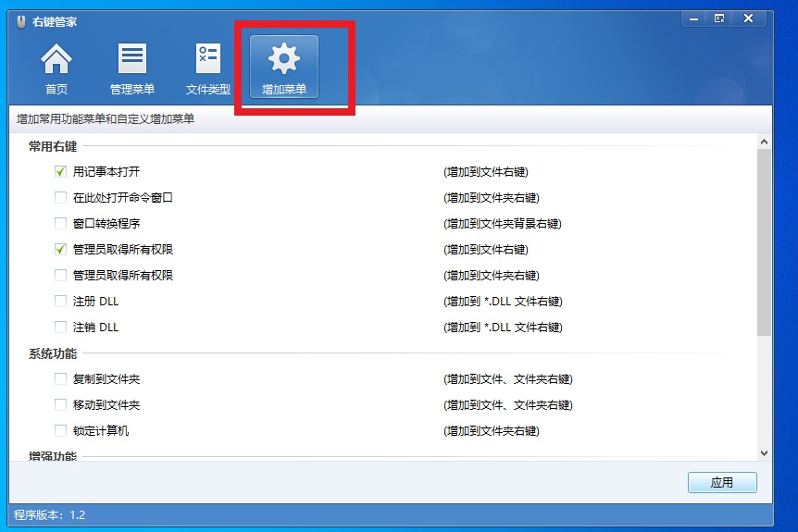The height and width of the screenshot is (532, 798).
Task: Click the 右键管家 mouse logo in title bar
Action: click(x=21, y=21)
